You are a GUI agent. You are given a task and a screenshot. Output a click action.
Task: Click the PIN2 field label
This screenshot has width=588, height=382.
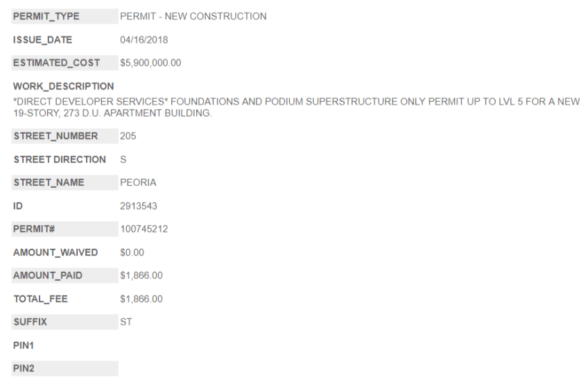tap(24, 369)
